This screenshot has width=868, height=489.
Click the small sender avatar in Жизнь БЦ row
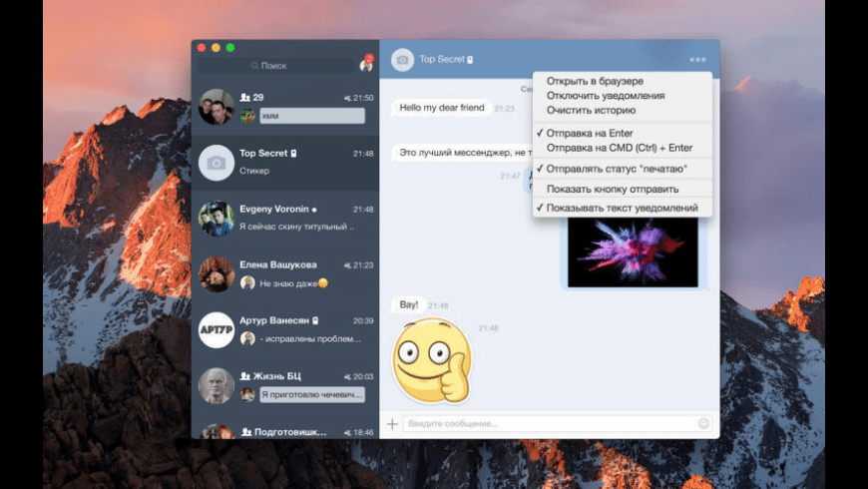(x=247, y=394)
